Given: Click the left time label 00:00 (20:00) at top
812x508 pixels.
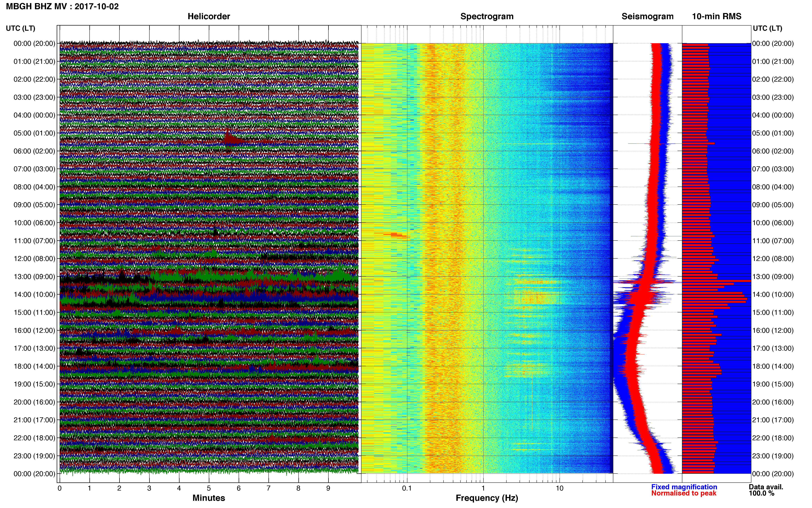Looking at the screenshot, I should 34,43.
